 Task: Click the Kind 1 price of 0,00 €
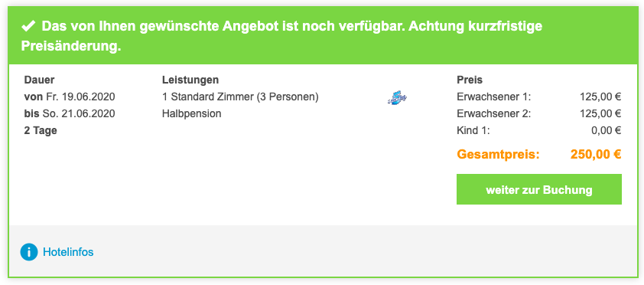(606, 131)
